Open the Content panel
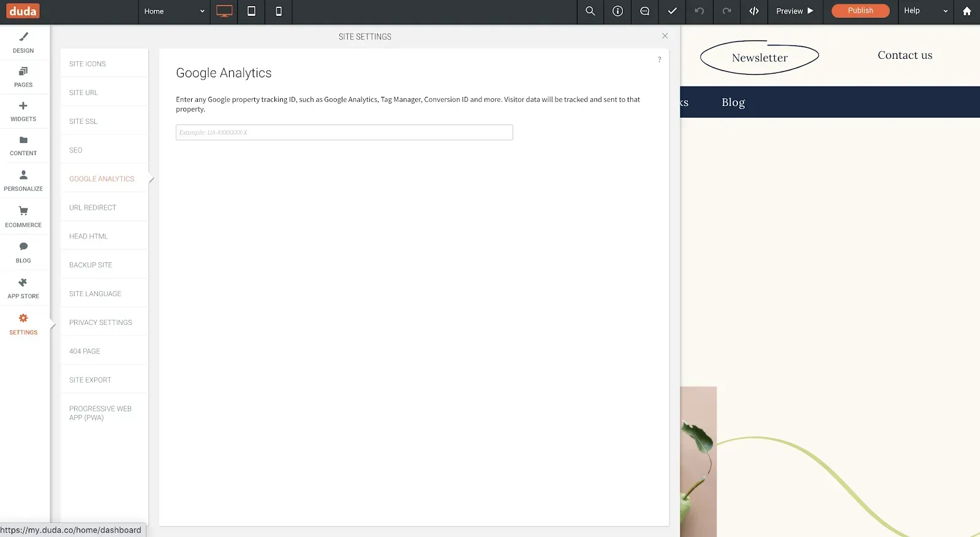This screenshot has width=980, height=537. click(23, 146)
